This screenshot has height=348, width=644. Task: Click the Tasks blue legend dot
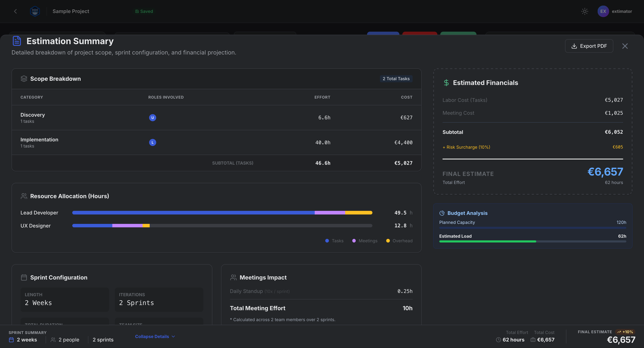(327, 241)
